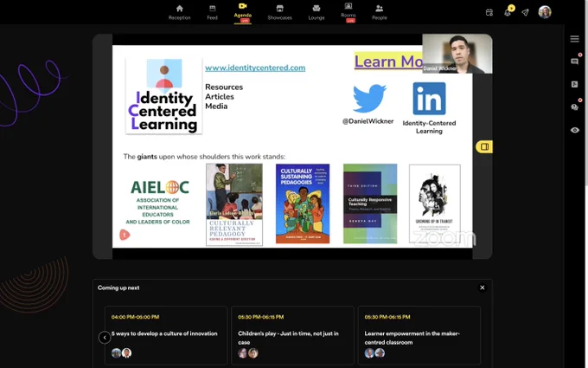Go to the People tab
588x368 pixels.
(380, 12)
